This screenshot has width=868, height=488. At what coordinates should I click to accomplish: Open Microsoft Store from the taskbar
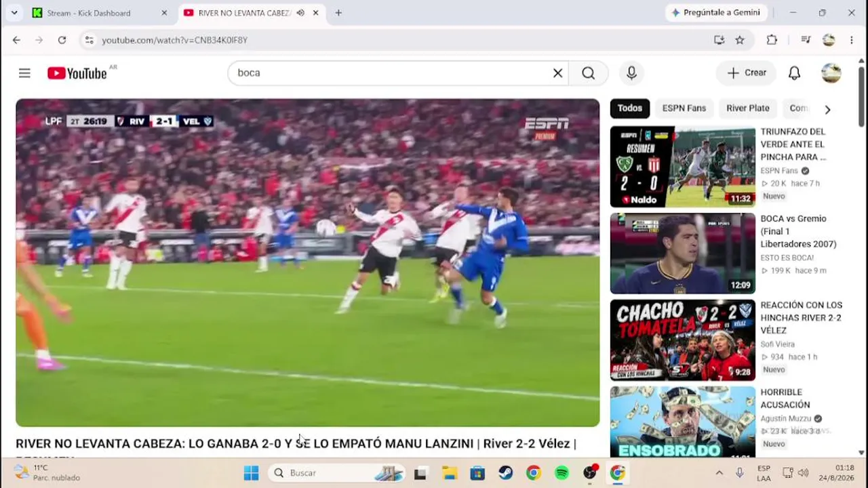point(477,473)
